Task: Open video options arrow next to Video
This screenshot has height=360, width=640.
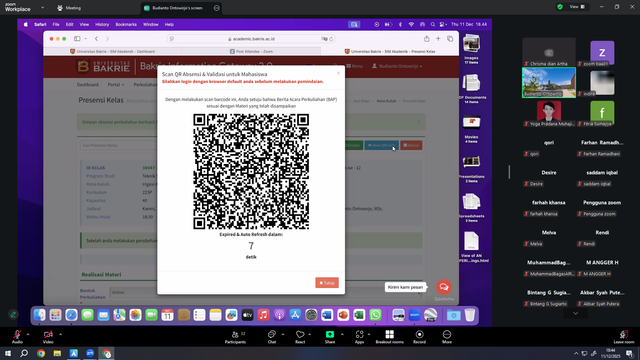Action: coord(60,334)
